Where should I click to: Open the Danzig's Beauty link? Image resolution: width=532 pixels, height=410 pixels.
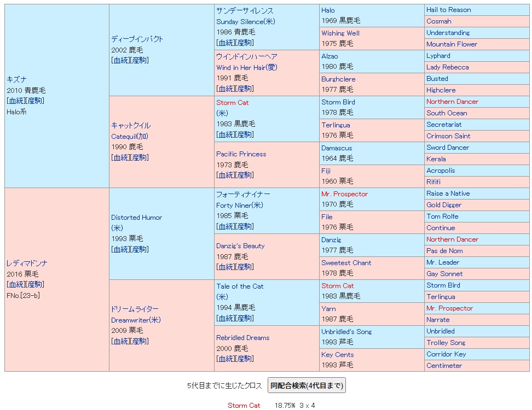pos(240,245)
